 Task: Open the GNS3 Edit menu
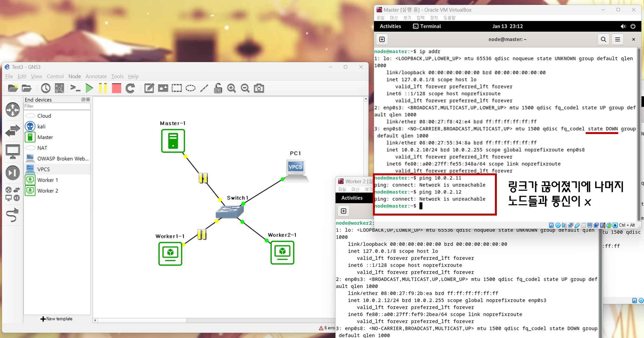(22, 76)
